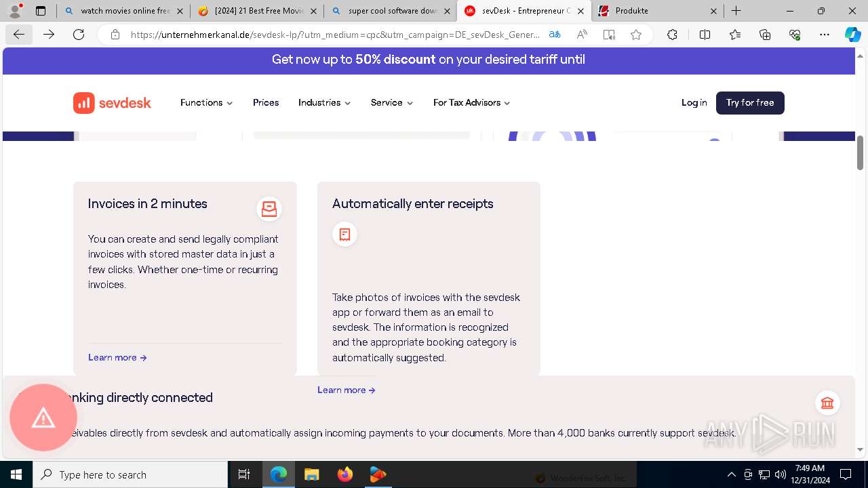Toggle split screen view
This screenshot has height=488, width=868.
[x=705, y=35]
